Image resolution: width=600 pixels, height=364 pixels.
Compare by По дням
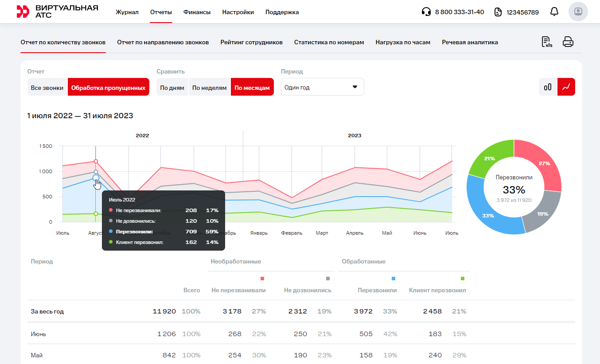172,88
